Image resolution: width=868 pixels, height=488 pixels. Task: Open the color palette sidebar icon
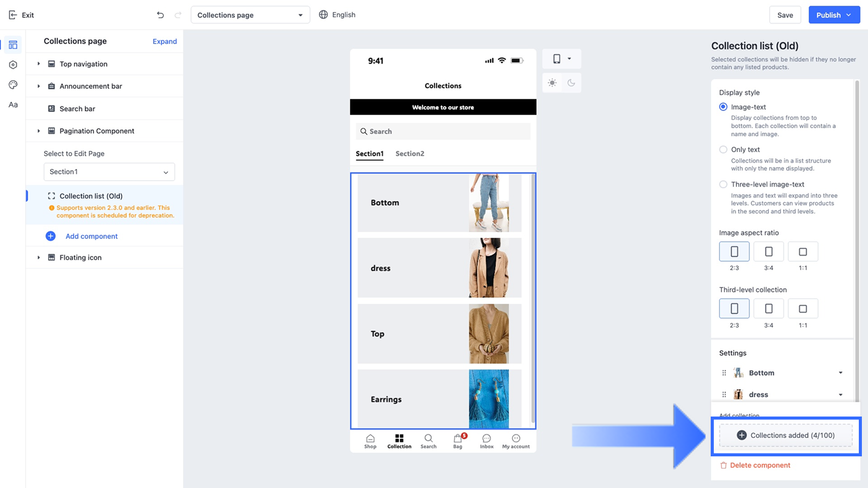(x=13, y=85)
